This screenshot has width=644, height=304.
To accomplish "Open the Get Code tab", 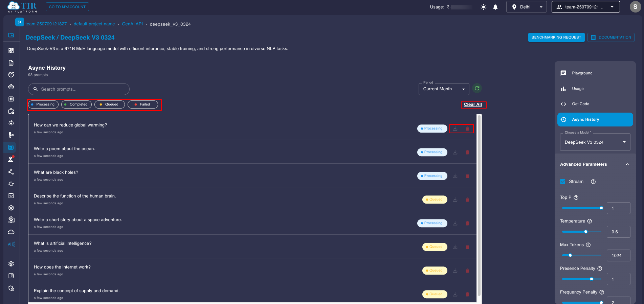I will tap(580, 104).
